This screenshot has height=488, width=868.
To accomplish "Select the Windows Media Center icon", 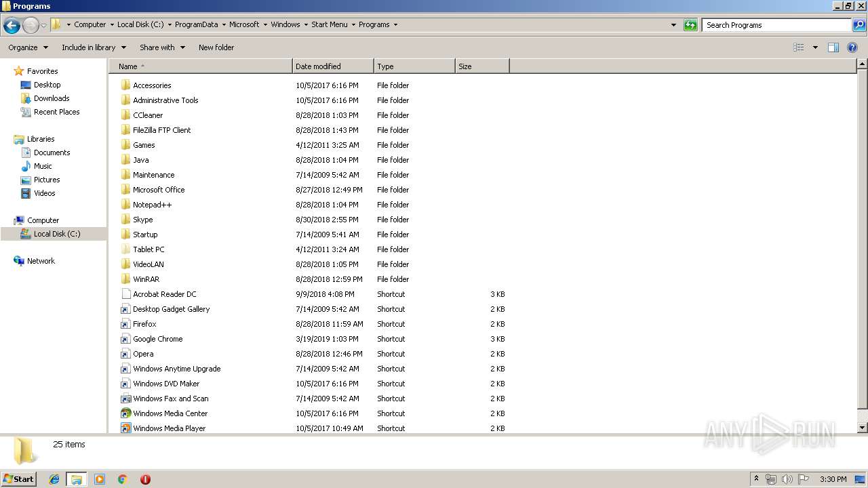I will point(125,413).
